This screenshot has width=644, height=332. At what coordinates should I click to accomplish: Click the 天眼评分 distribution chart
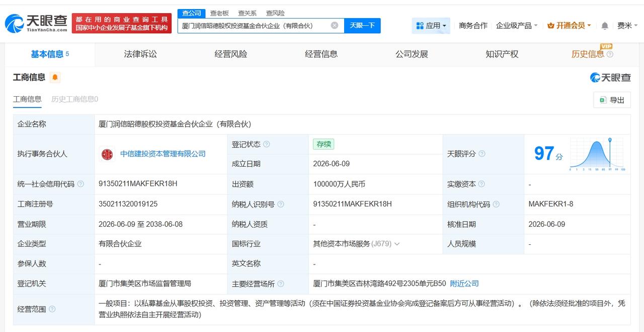coord(597,154)
